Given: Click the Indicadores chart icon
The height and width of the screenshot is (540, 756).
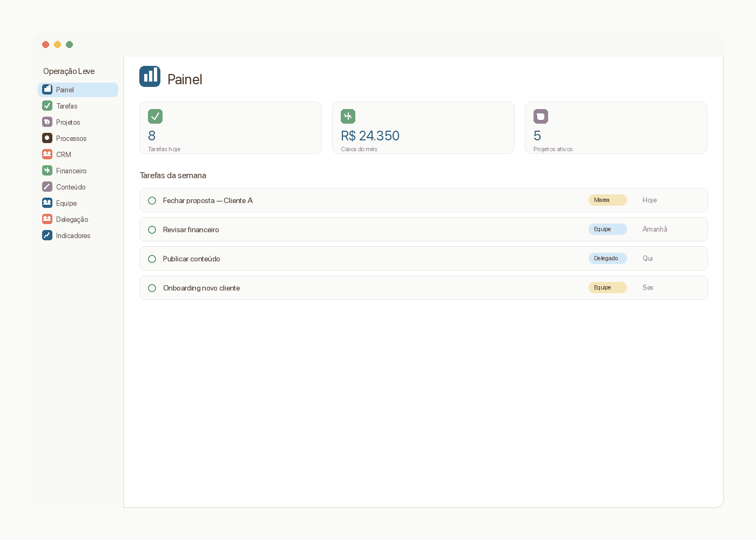Looking at the screenshot, I should tap(48, 235).
